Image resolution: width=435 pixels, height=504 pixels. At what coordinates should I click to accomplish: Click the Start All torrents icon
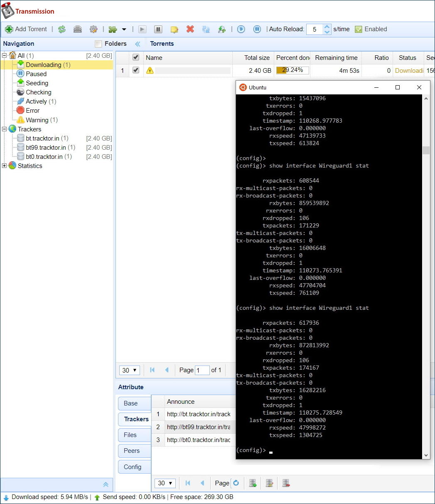click(241, 29)
